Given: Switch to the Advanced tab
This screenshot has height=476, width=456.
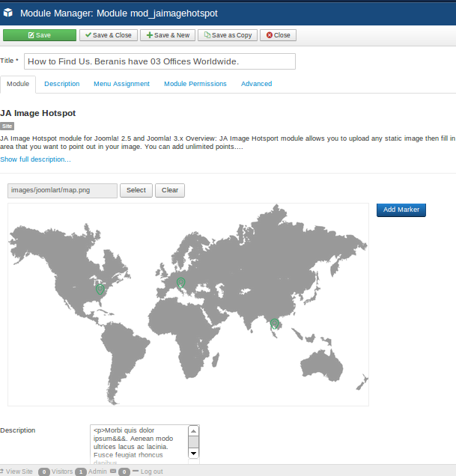Looking at the screenshot, I should (256, 84).
